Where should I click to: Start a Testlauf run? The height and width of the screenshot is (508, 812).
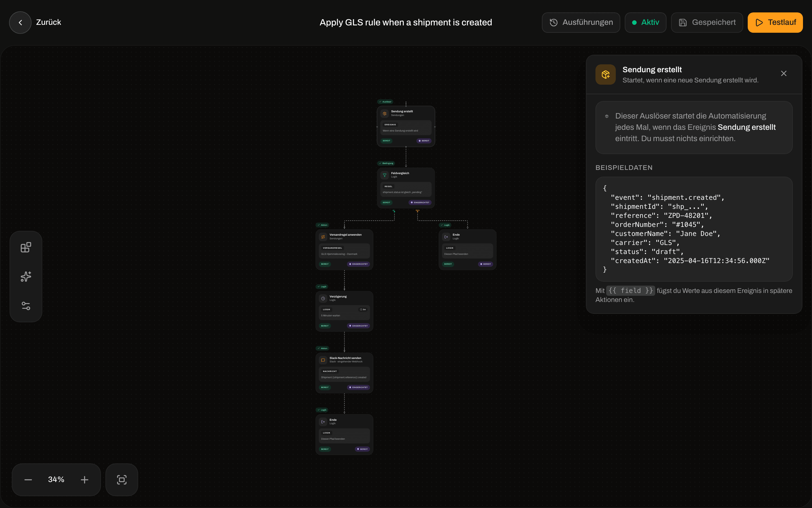point(775,23)
